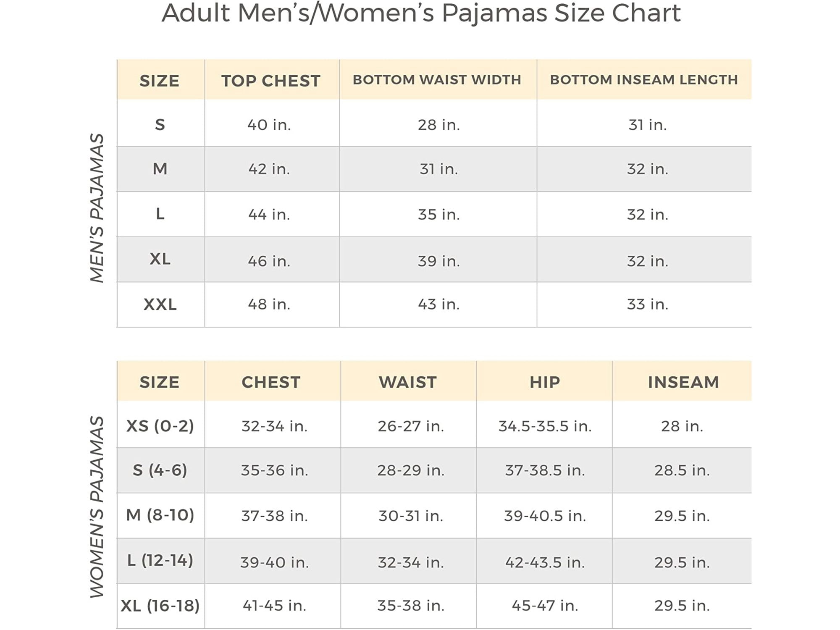Select the vertical 'MEN'S PAJAMAS' side label
The width and height of the screenshot is (840, 630).
[x=97, y=208]
